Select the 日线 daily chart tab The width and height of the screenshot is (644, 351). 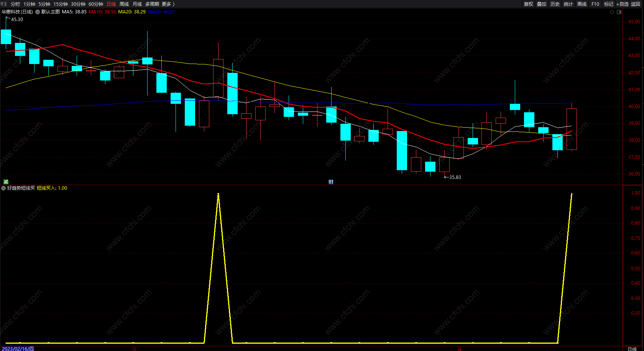[111, 4]
